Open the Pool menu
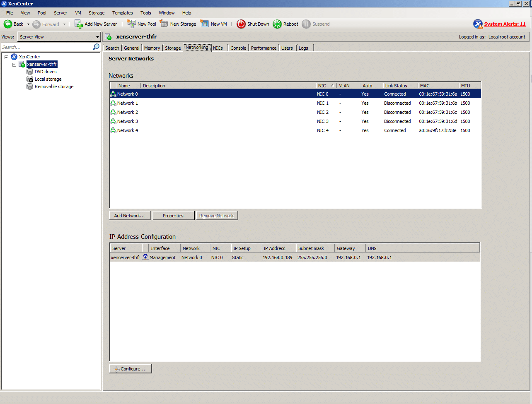 coord(42,13)
